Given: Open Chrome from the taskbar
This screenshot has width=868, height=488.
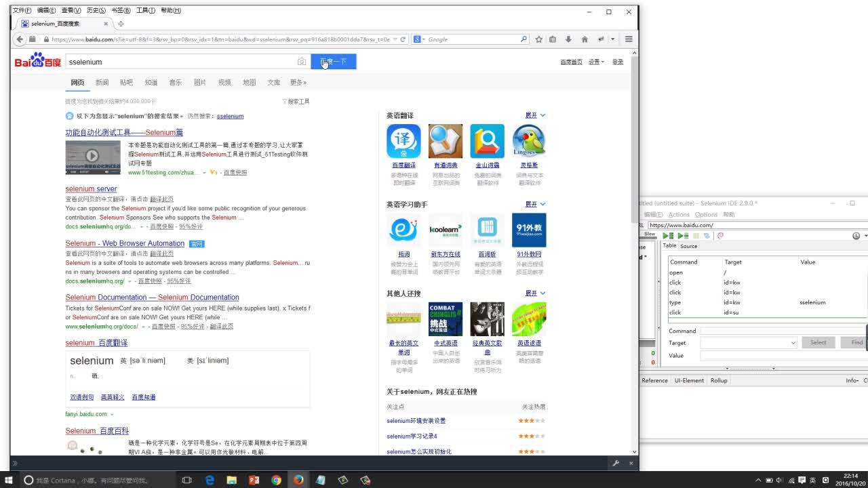Looking at the screenshot, I should pyautogui.click(x=276, y=480).
